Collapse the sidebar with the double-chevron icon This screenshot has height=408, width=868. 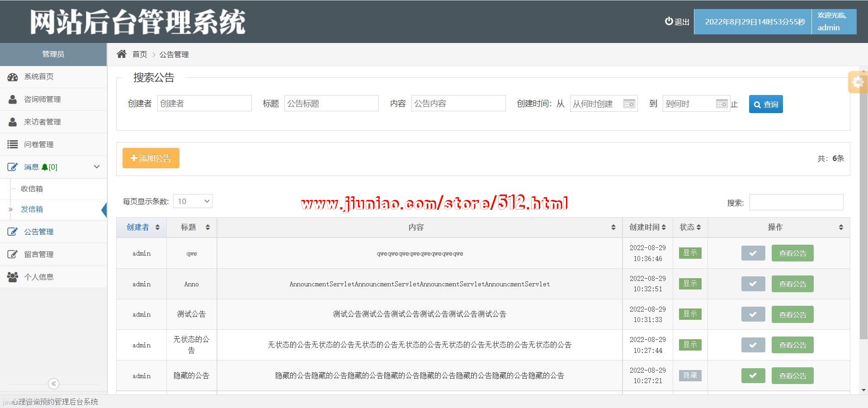click(x=53, y=384)
